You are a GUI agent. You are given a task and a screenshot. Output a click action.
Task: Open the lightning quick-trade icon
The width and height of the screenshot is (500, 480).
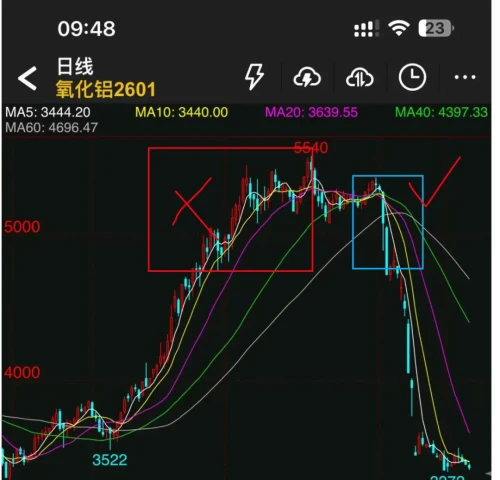point(254,77)
